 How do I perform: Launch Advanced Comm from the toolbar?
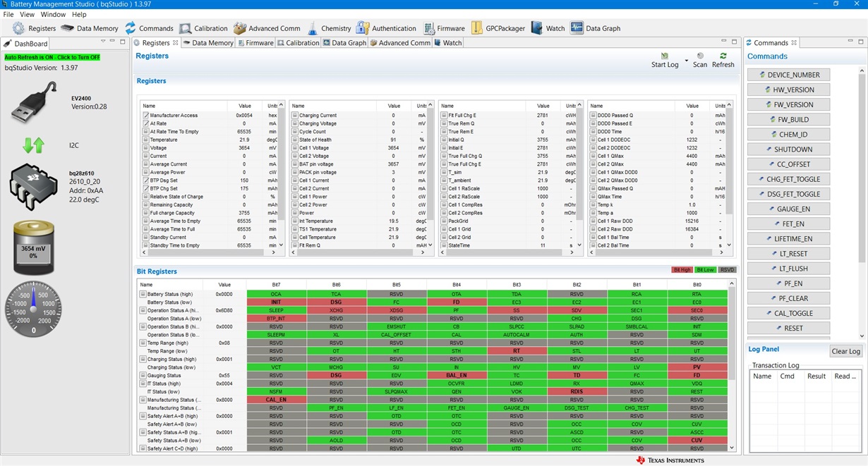click(x=267, y=28)
